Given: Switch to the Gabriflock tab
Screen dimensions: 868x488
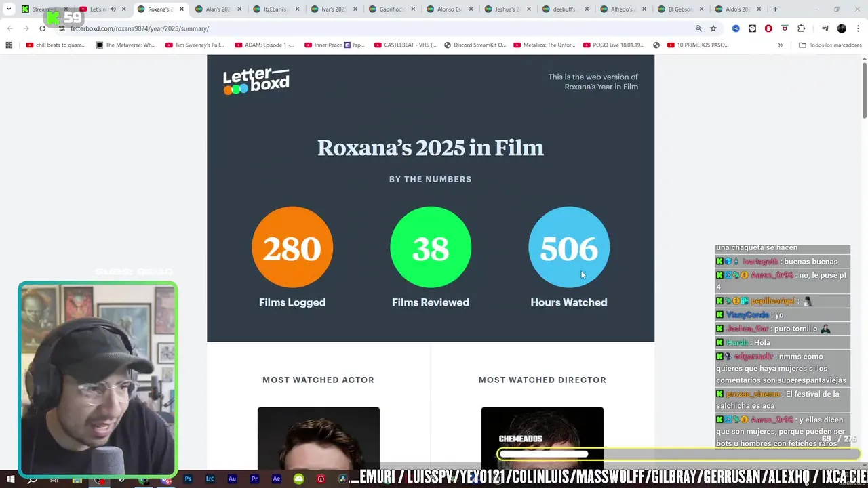Looking at the screenshot, I should tap(391, 9).
